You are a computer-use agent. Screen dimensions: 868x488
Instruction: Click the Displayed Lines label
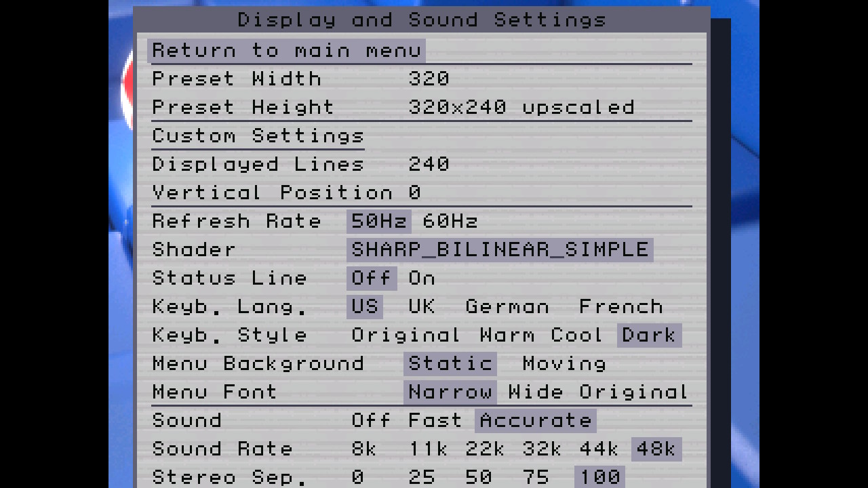point(258,164)
